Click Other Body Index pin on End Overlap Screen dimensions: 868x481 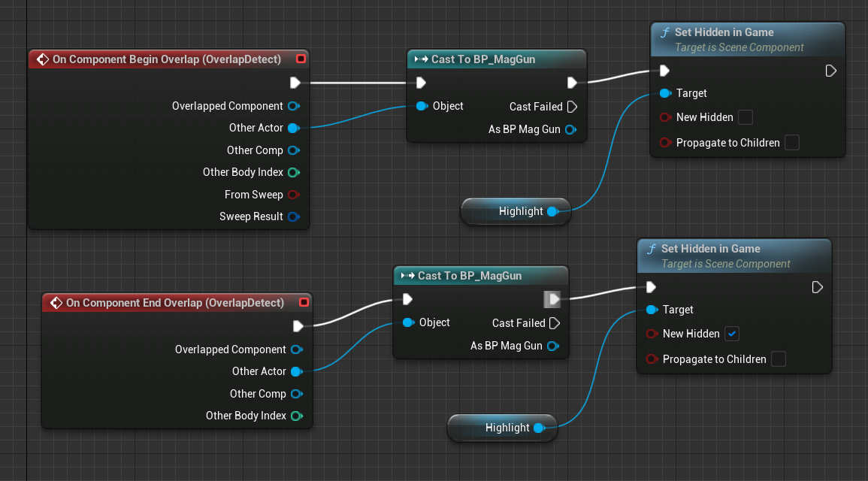tap(297, 416)
